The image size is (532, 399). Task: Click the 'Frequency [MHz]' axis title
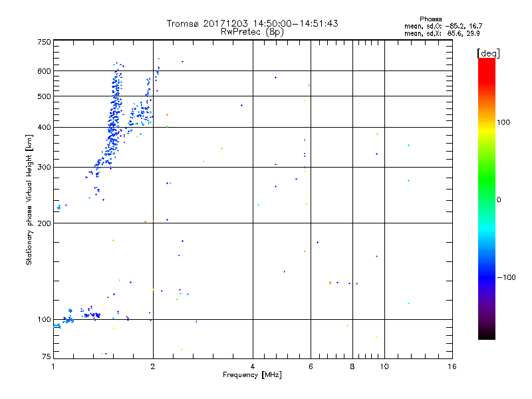[x=252, y=374]
